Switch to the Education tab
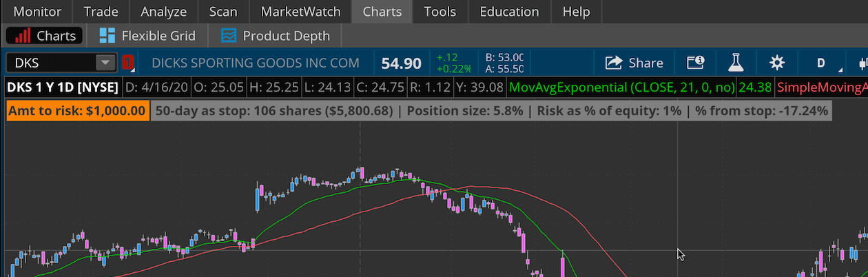868x277 pixels. (509, 12)
